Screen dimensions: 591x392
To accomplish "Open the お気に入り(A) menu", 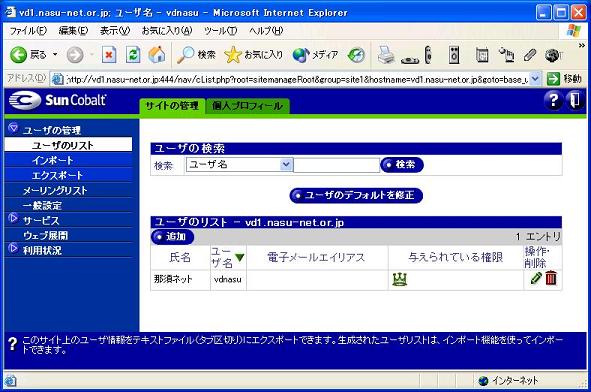I will point(167,31).
